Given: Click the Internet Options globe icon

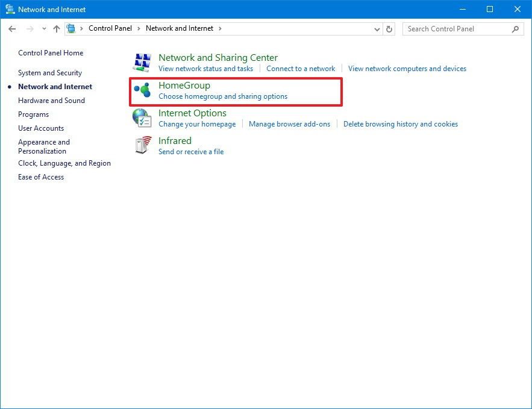Looking at the screenshot, I should click(x=142, y=118).
